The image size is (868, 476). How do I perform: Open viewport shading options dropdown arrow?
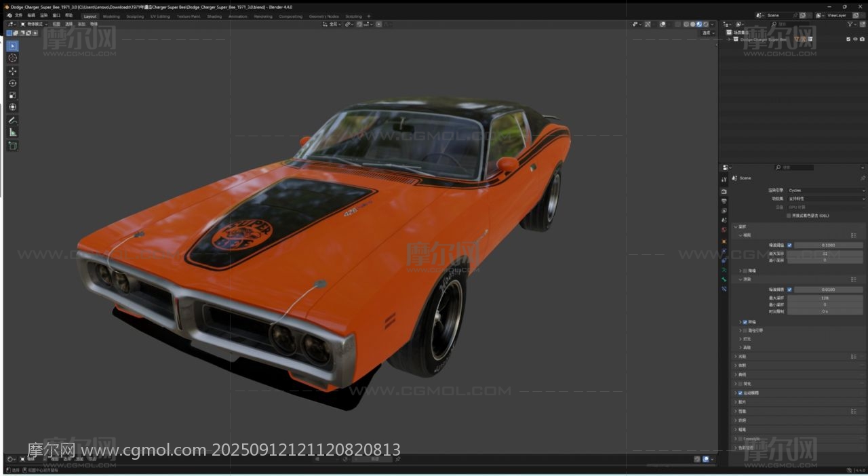[x=712, y=24]
